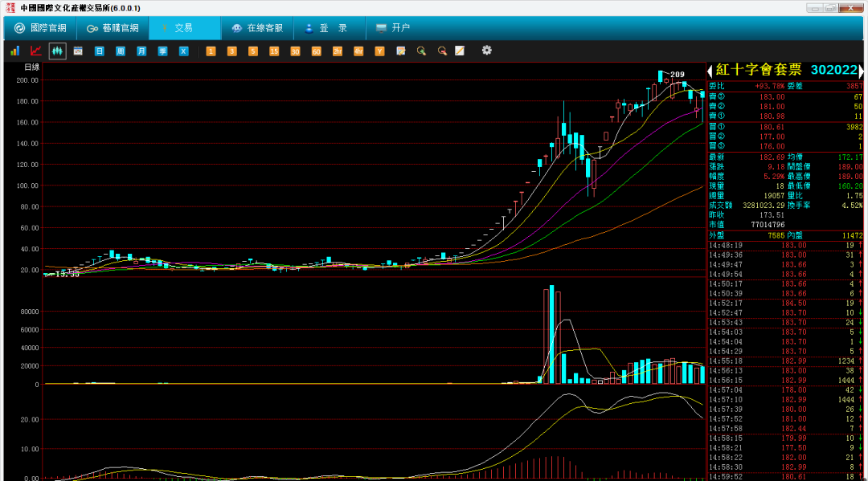Click the 14:55:18 trade row
Viewport: 868px width, 481px height.
tap(785, 361)
